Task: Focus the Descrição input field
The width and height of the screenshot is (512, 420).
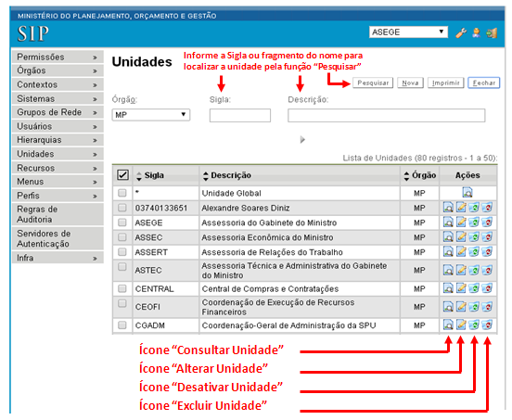Action: [386, 116]
